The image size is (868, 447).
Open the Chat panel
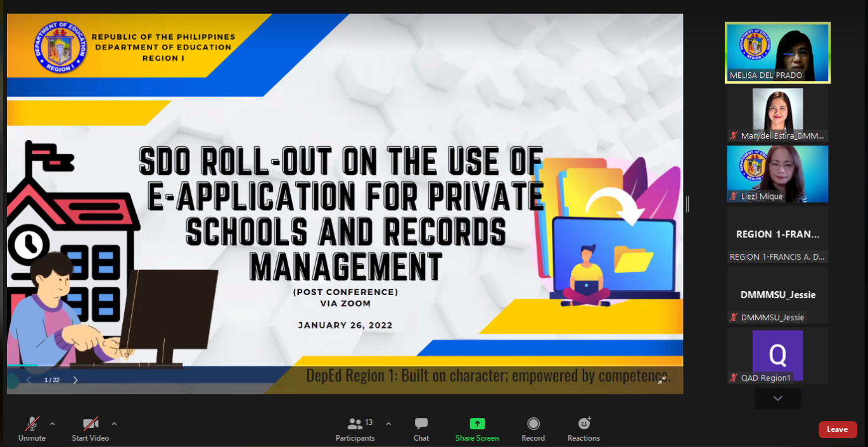[x=421, y=429]
